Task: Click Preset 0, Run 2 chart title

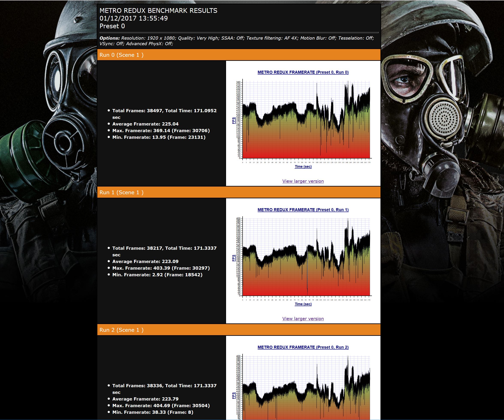Action: (303, 347)
